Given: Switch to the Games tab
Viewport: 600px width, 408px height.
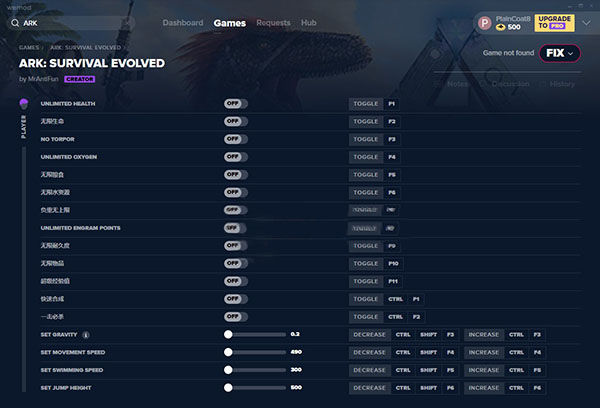Looking at the screenshot, I should pyautogui.click(x=230, y=23).
